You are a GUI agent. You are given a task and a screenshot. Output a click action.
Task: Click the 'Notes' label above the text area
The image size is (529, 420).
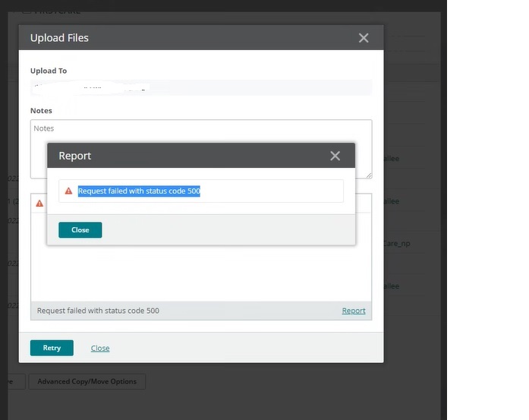[41, 111]
